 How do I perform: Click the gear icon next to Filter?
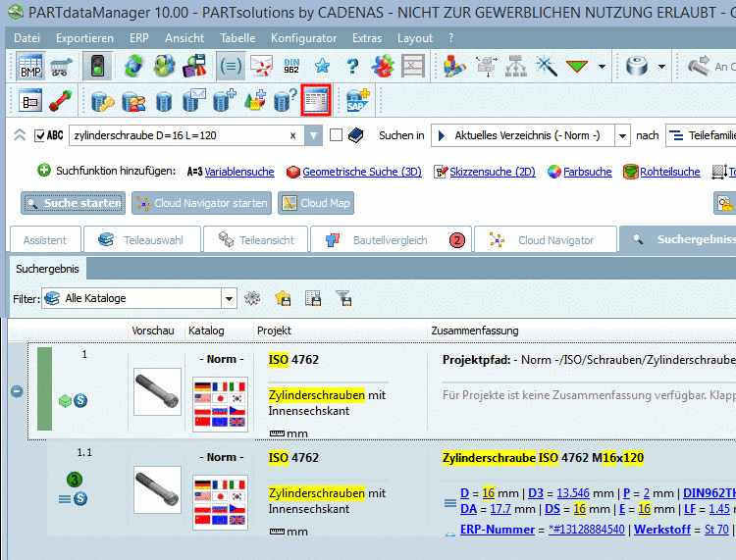tap(252, 298)
